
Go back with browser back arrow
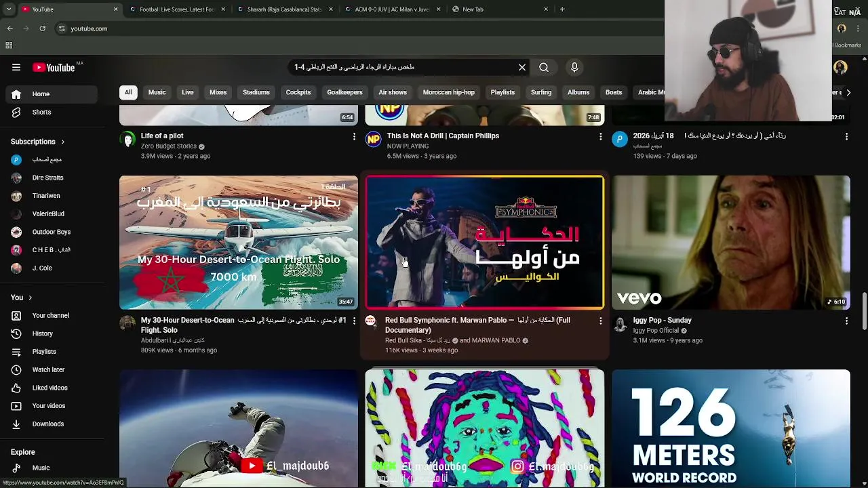(x=10, y=28)
